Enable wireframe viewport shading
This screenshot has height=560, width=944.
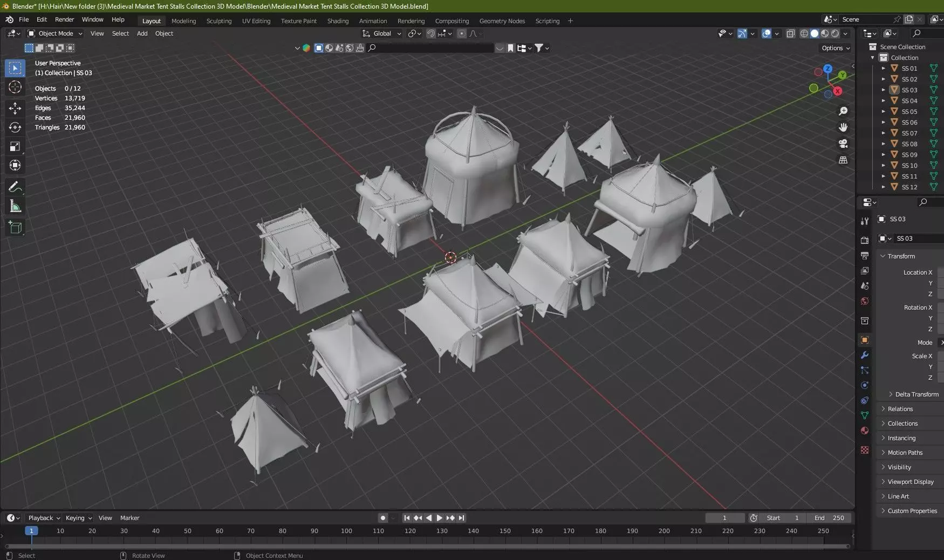(804, 33)
